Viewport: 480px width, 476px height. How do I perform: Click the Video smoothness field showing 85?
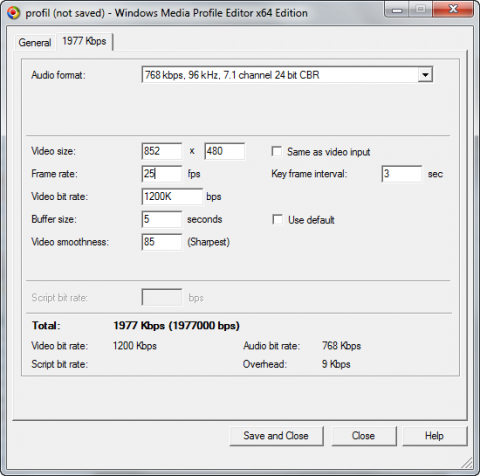[162, 242]
